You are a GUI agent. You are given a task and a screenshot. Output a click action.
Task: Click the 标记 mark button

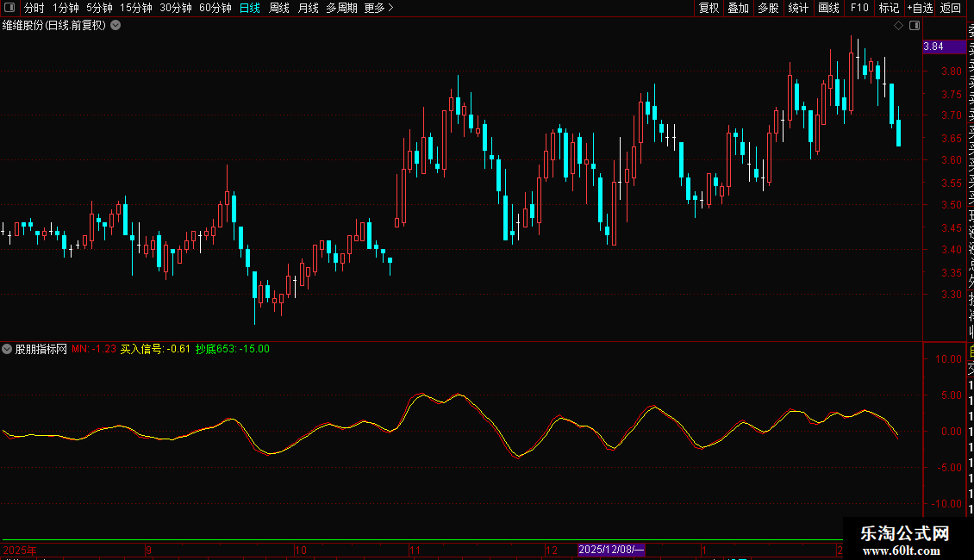pos(889,8)
